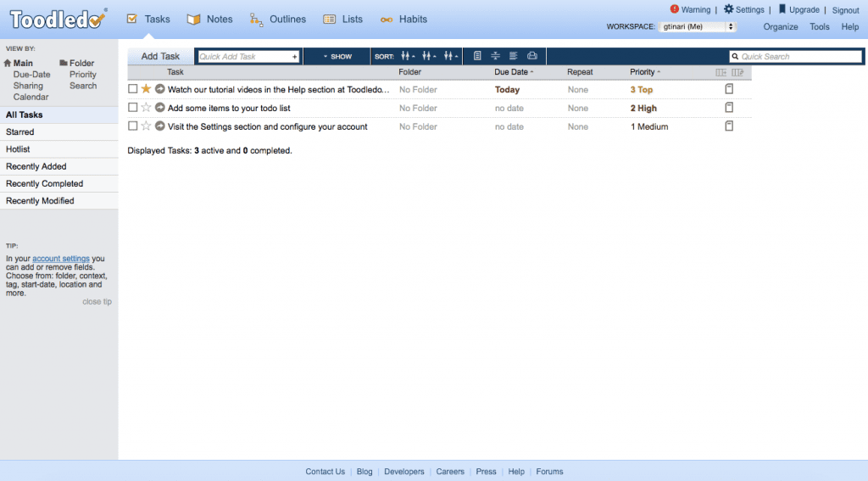Click the Signout link
The image size is (868, 481).
click(x=845, y=10)
